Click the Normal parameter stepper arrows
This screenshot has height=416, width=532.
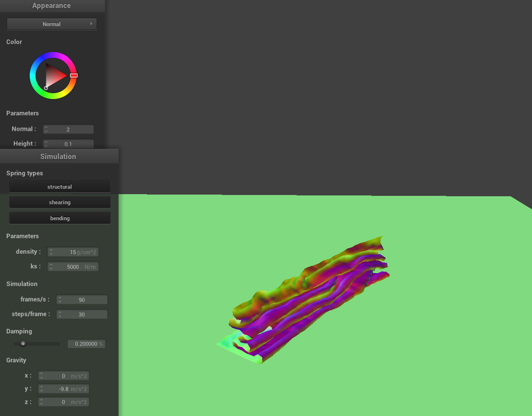coord(46,129)
